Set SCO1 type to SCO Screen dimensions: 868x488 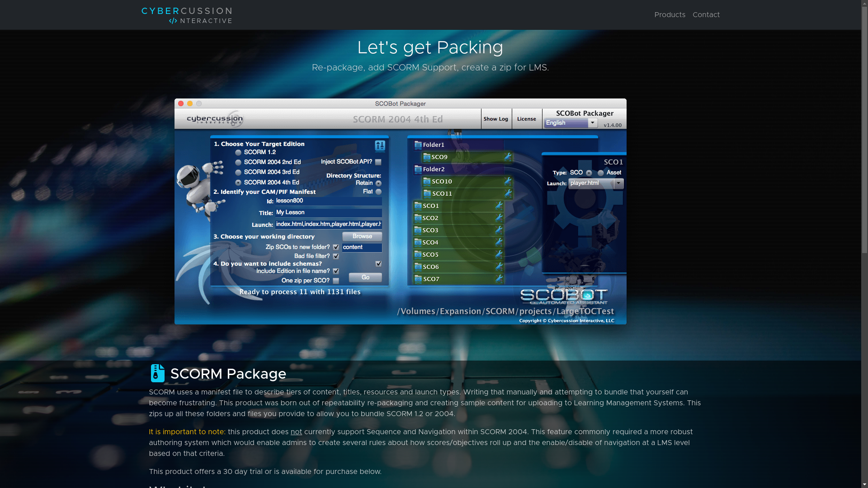click(x=589, y=173)
